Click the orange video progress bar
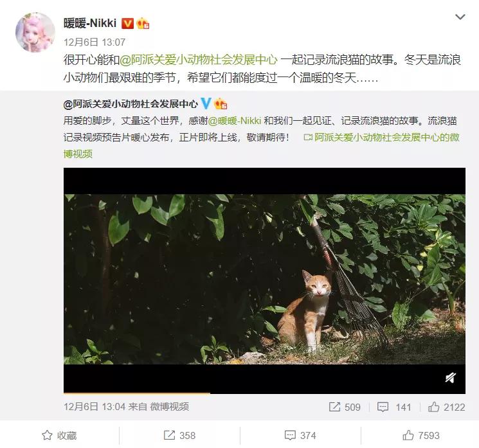 [x=137, y=393]
